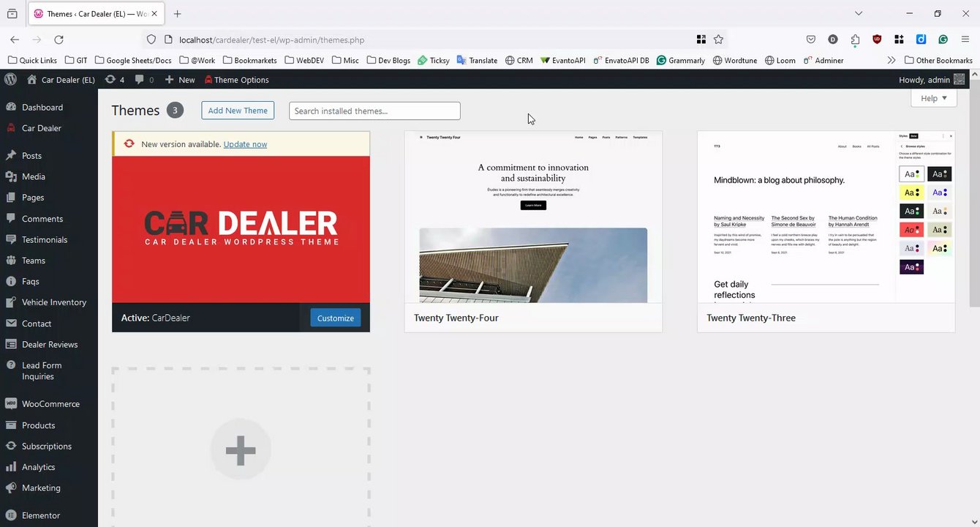Click the Update now link
This screenshot has height=527, width=980.
click(x=245, y=144)
